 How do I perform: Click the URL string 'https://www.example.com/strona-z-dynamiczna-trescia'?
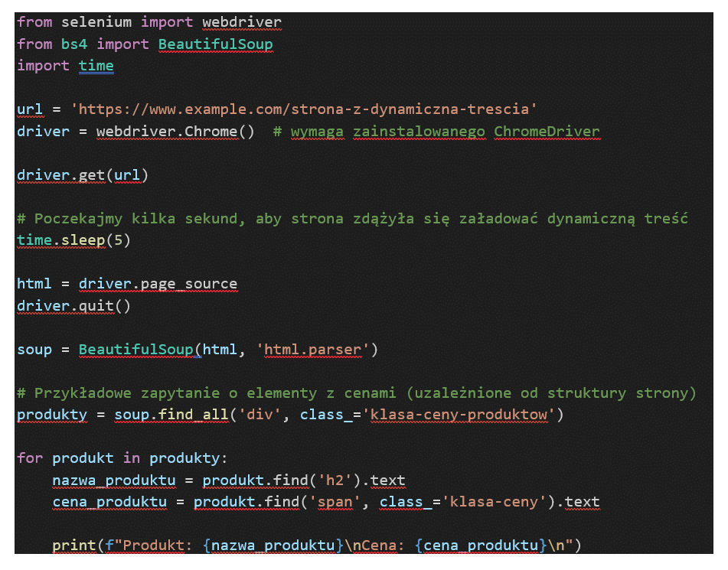304,109
